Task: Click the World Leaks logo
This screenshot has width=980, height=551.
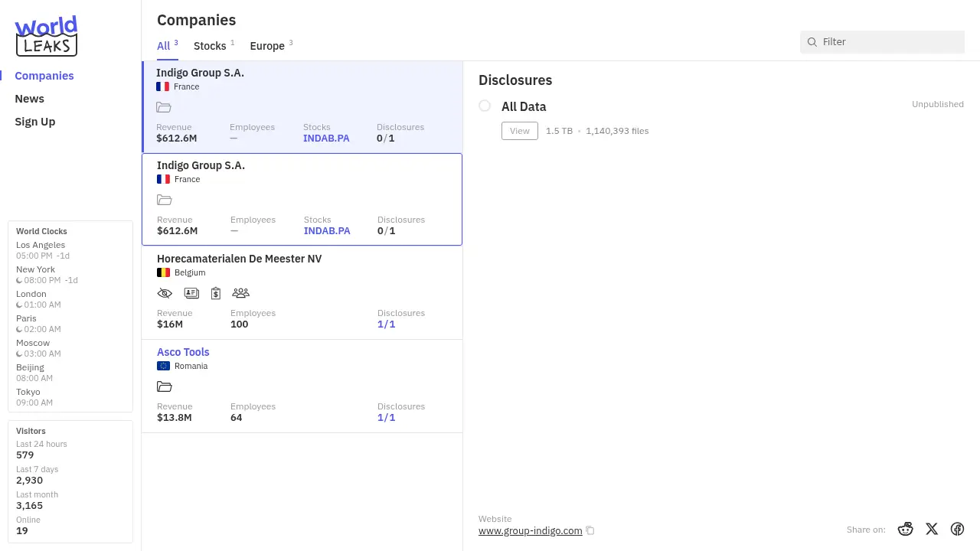Action: [x=46, y=36]
